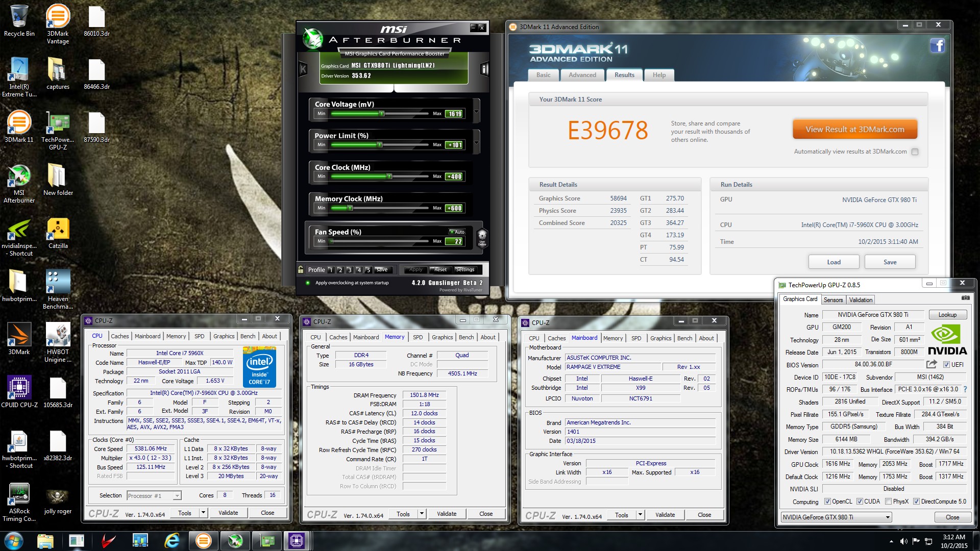Open the Validation tab in GPU-Z

[x=861, y=300]
